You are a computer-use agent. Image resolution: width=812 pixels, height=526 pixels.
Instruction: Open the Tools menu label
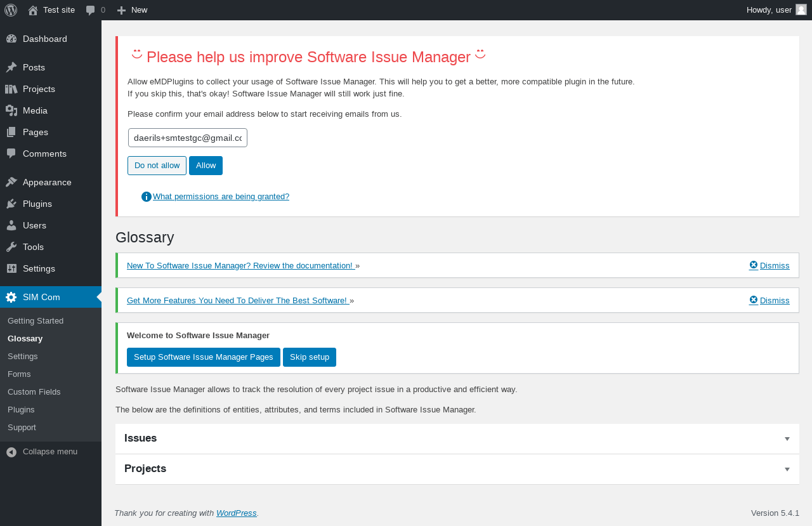click(x=33, y=247)
